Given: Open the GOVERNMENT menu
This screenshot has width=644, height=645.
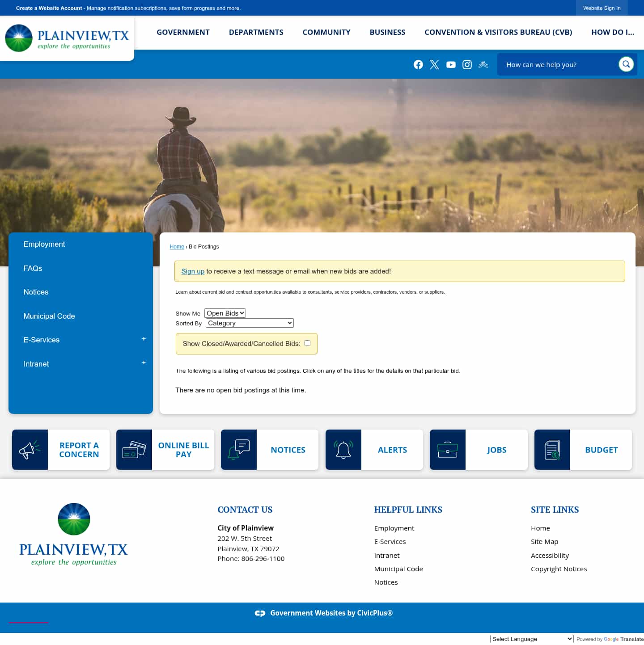Looking at the screenshot, I should [183, 32].
